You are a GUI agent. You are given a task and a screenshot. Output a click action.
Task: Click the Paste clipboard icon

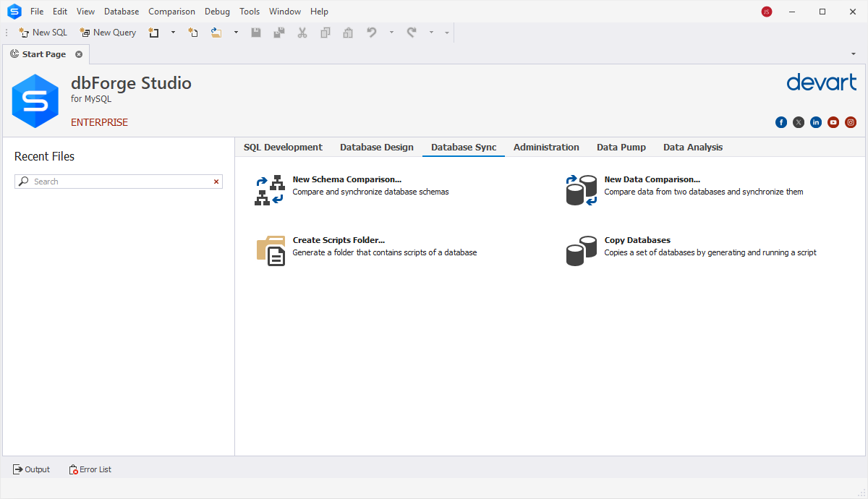348,33
